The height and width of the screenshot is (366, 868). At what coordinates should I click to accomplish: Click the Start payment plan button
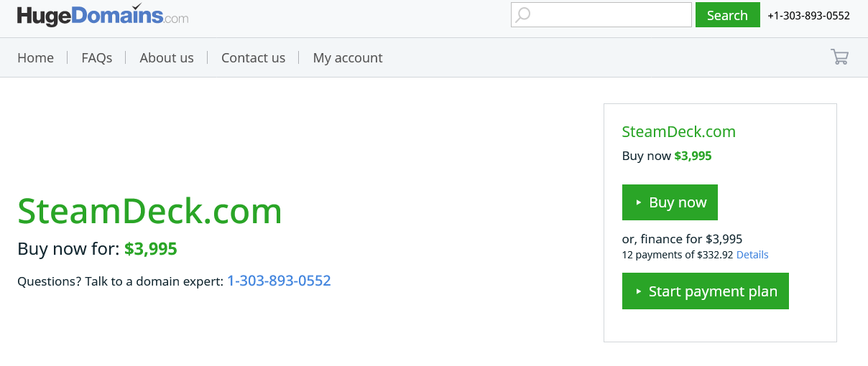[706, 291]
